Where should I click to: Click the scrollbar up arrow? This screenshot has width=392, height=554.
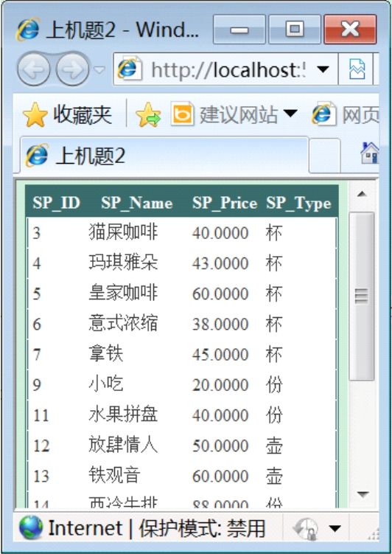362,193
